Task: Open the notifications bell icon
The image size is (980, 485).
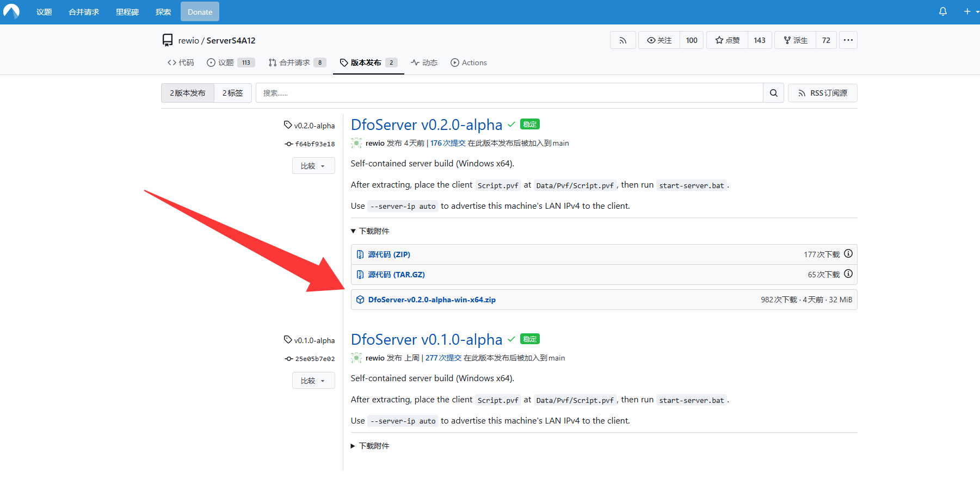Action: coord(943,11)
